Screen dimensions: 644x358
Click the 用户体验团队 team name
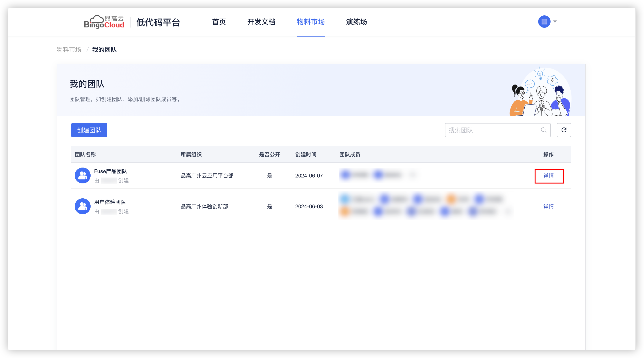pyautogui.click(x=110, y=202)
